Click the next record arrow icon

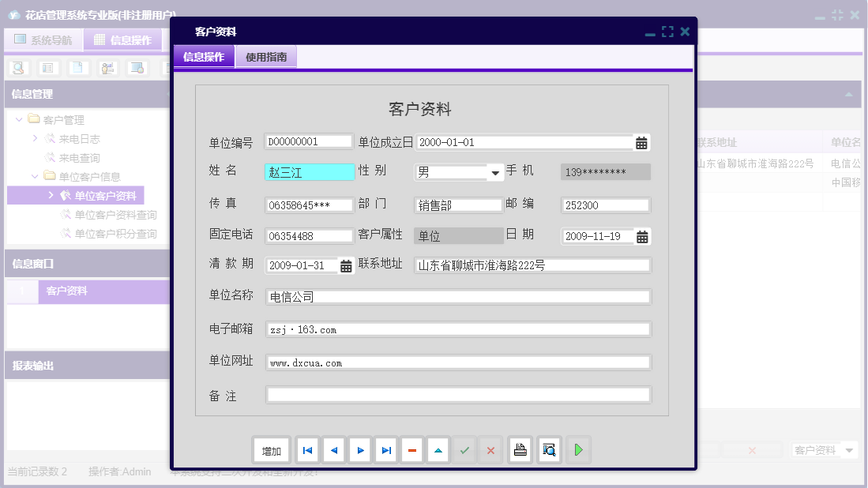click(359, 450)
